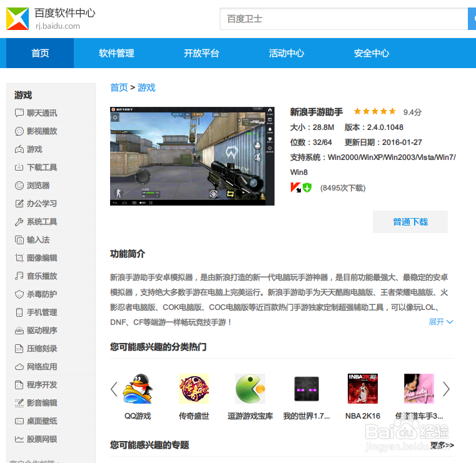Switch to the 开放平台 tab
476x463 pixels.
201,53
